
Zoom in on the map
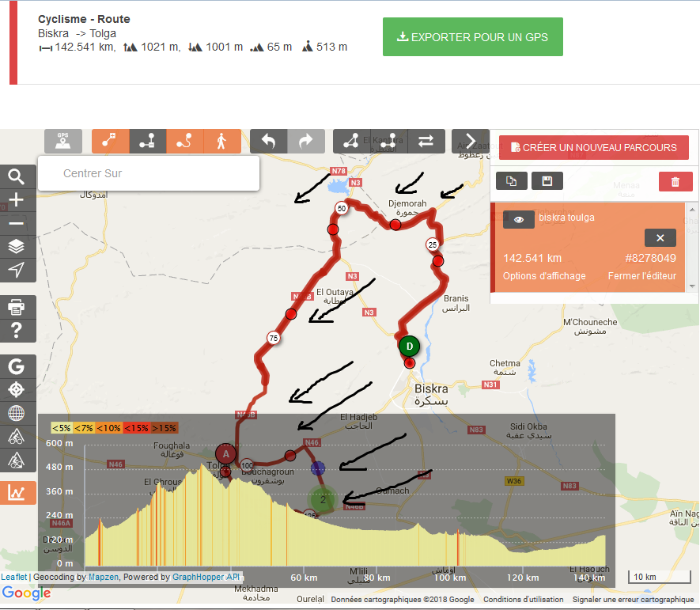click(17, 200)
